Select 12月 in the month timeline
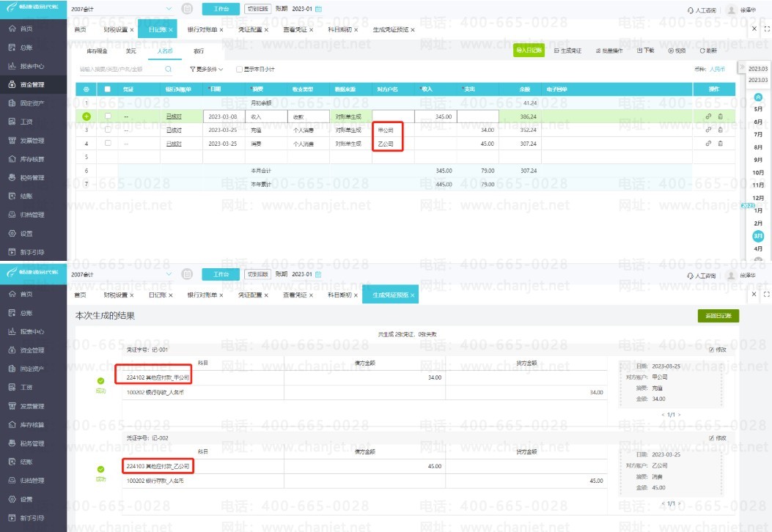Image resolution: width=772 pixels, height=532 pixels. [x=758, y=198]
